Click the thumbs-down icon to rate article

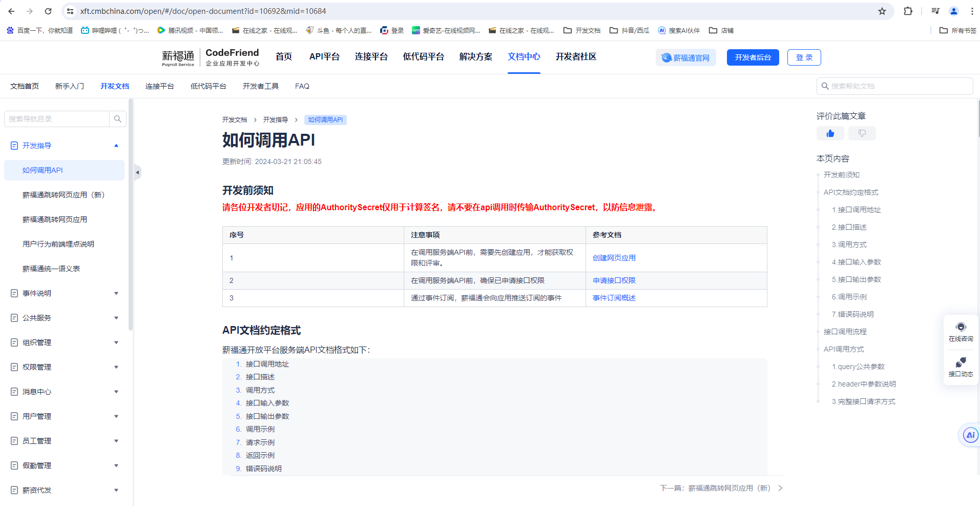[862, 133]
